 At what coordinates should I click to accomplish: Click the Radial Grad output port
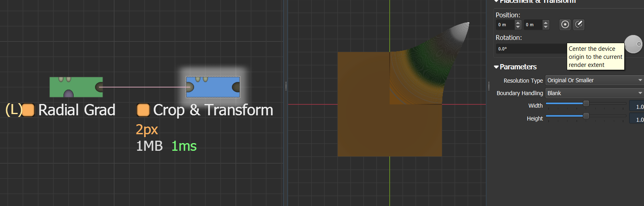pyautogui.click(x=99, y=87)
